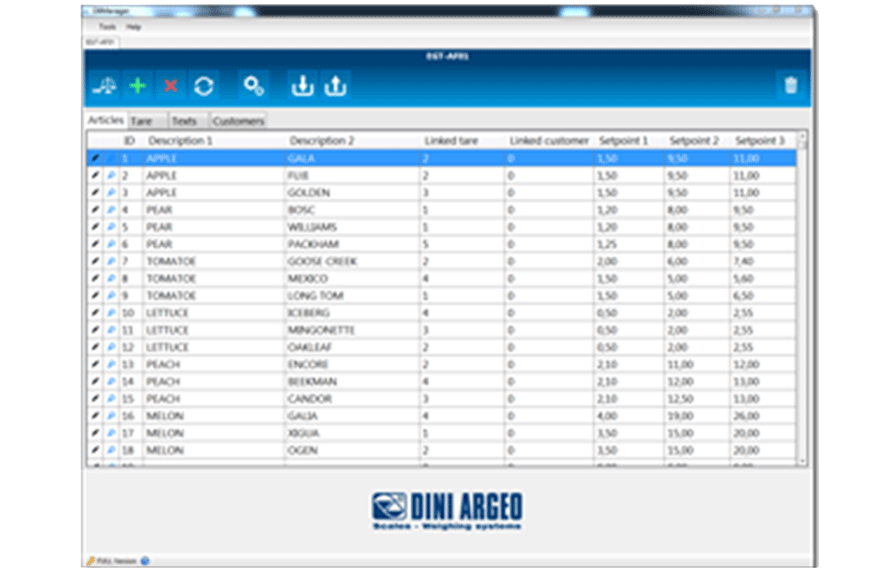Screen dimensions: 893x573
Task: Click the scale icon in the toolbar
Action: (104, 87)
